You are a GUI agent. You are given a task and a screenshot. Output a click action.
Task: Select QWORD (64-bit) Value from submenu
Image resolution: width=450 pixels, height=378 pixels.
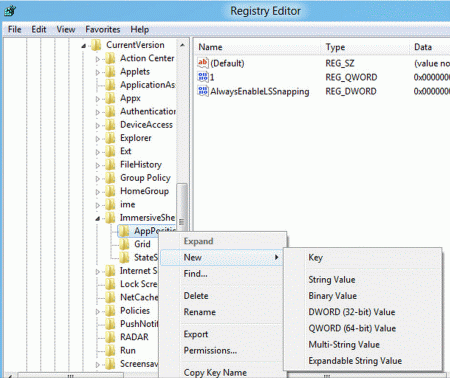tap(363, 328)
